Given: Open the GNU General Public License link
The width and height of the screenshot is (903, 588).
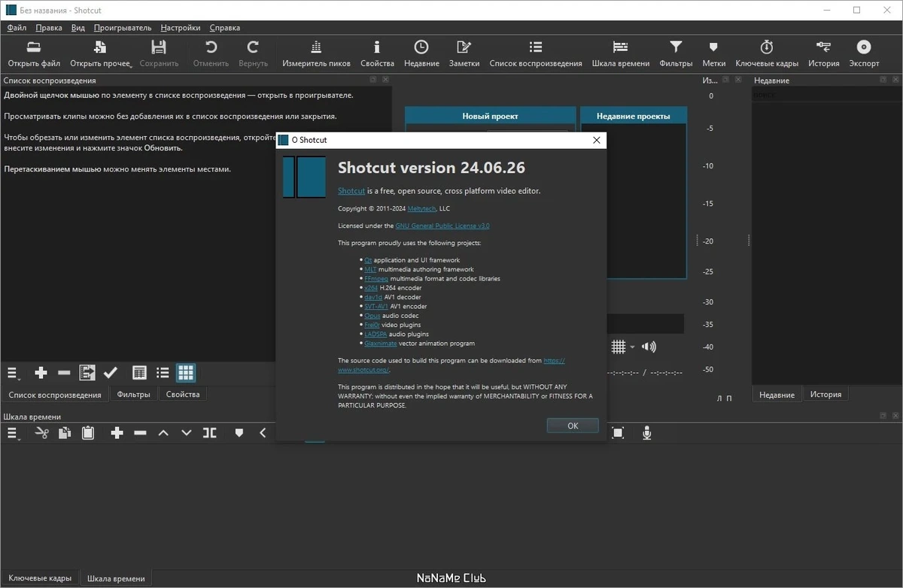Looking at the screenshot, I should [442, 226].
